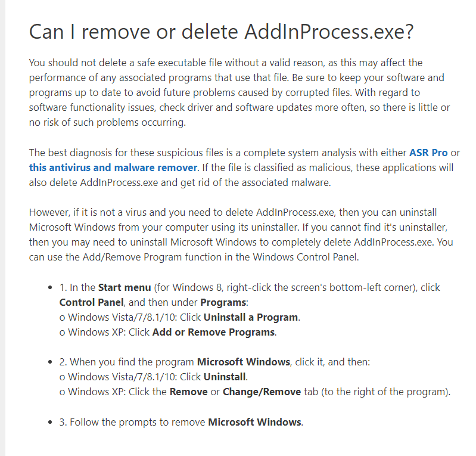This screenshot has height=456, width=476.
Task: Click the paragraph starting 'You should not delete'
Action: [x=239, y=92]
